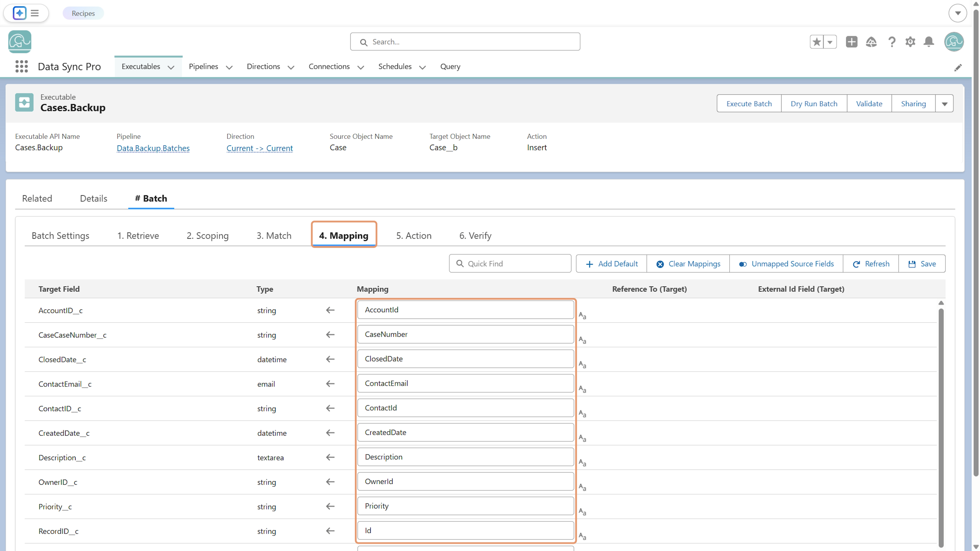Viewport: 980px width, 551px height.
Task: Open the Salesforce help question mark
Action: (x=891, y=42)
